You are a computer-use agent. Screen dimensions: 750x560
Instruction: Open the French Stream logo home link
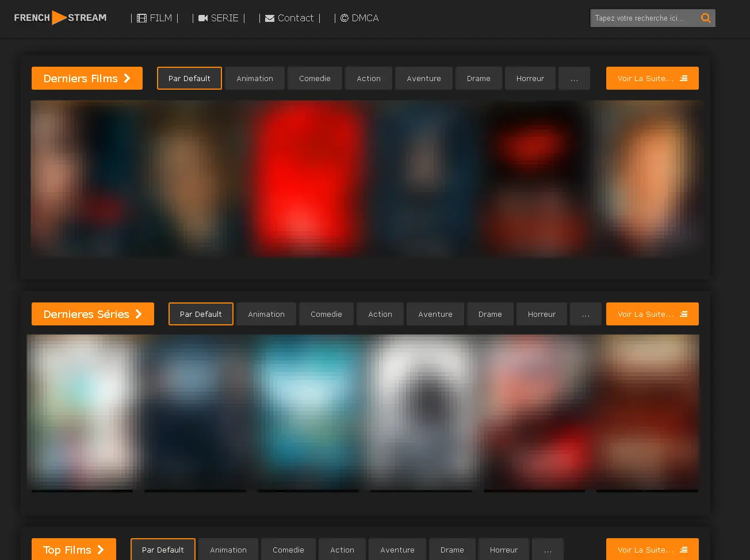pyautogui.click(x=60, y=18)
